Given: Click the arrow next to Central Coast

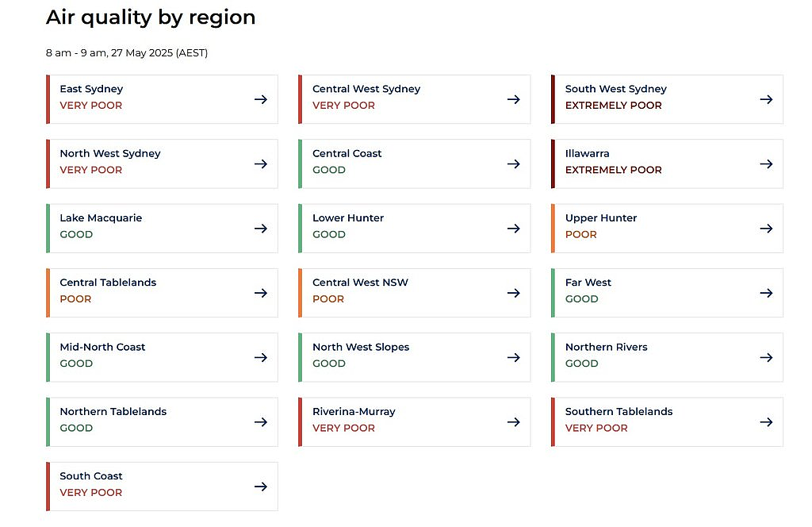Looking at the screenshot, I should (x=514, y=163).
